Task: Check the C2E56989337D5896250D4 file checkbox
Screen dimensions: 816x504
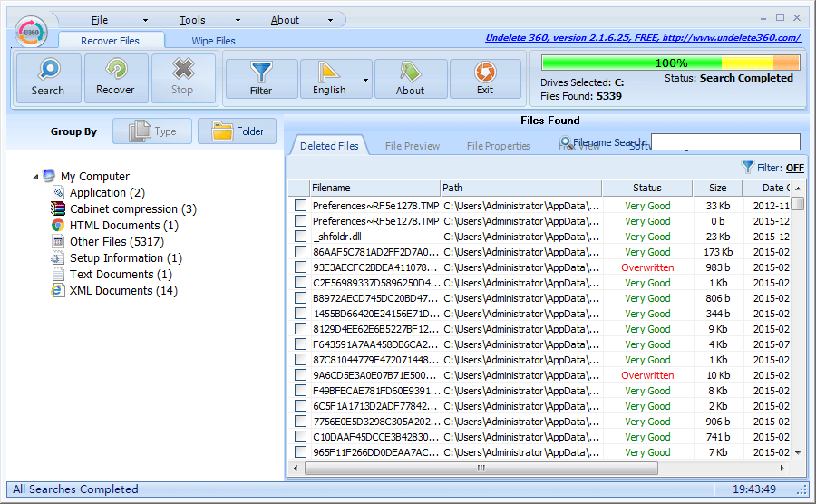Action: point(300,283)
